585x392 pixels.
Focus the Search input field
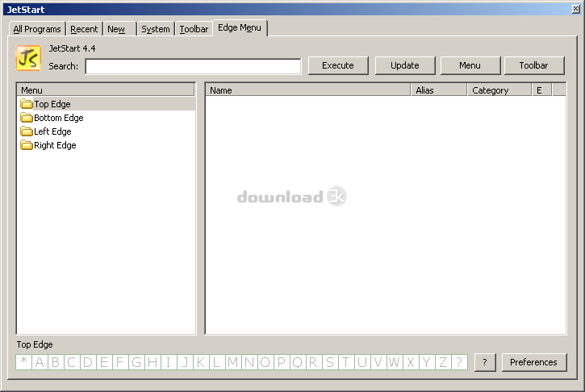(x=193, y=66)
